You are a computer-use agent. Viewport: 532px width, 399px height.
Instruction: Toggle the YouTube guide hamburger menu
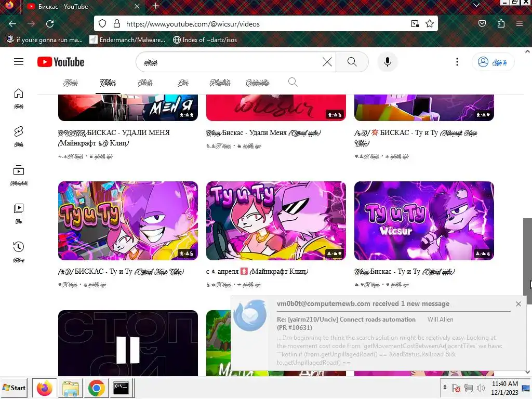(x=19, y=62)
